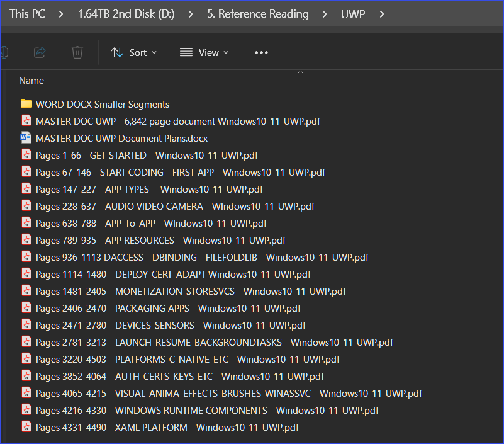Click PDF icon of 'Pages 1114-1480 - DEPLOY-CERT-ADAPT'

pos(26,273)
